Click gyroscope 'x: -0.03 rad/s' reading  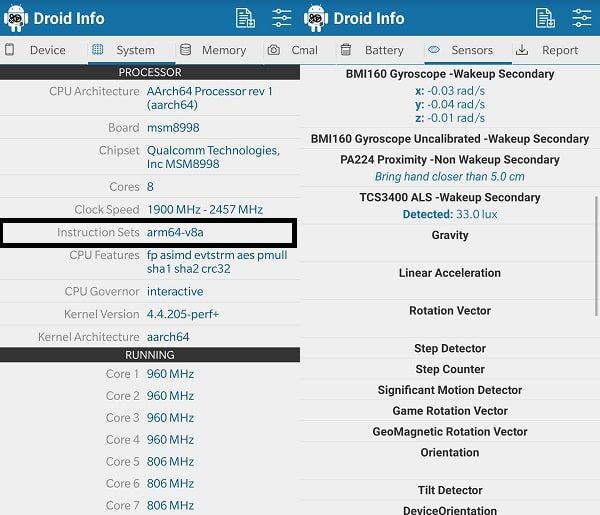(450, 91)
